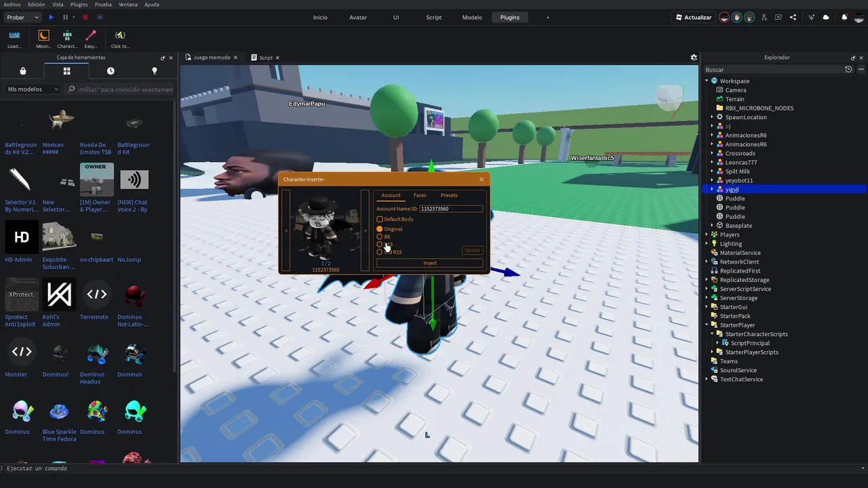This screenshot has width=868, height=488.
Task: Open the Recent tab in Toolbox
Action: tap(111, 70)
